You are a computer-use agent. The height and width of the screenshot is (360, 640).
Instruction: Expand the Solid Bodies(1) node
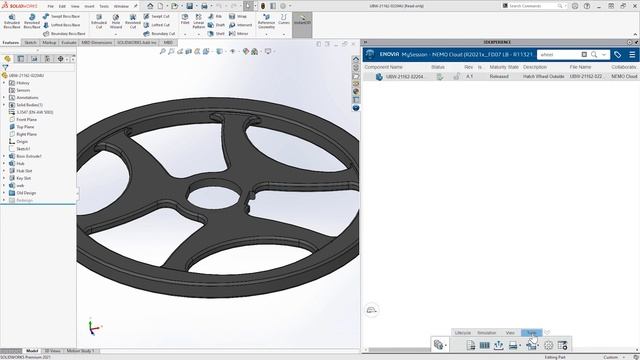click(4, 105)
